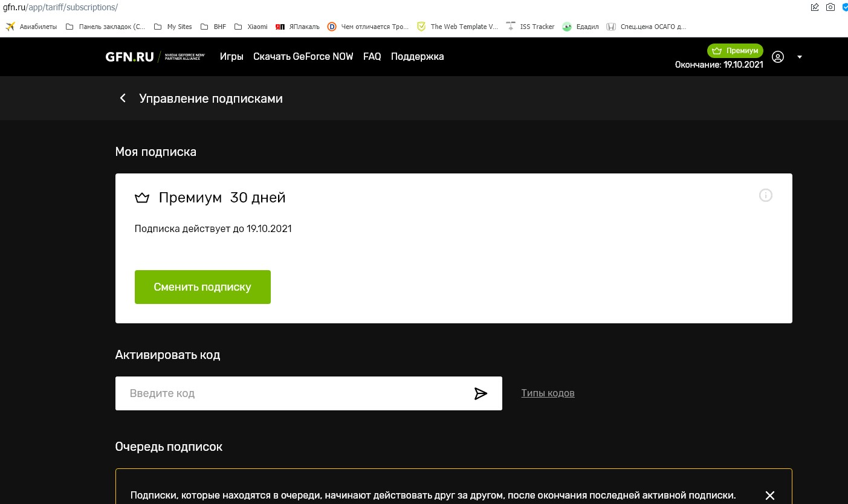The image size is (848, 504).
Task: Click the camera snapshot icon in address bar
Action: pos(830,7)
